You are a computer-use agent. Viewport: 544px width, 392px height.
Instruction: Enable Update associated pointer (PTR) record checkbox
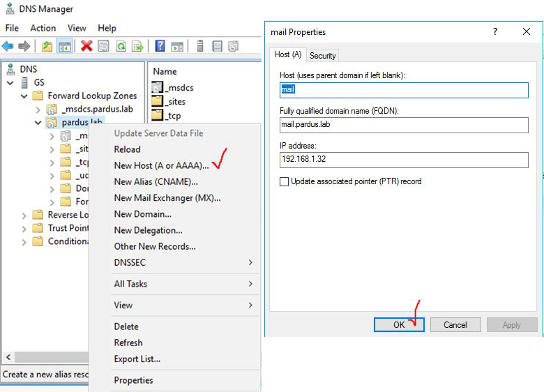coord(284,182)
